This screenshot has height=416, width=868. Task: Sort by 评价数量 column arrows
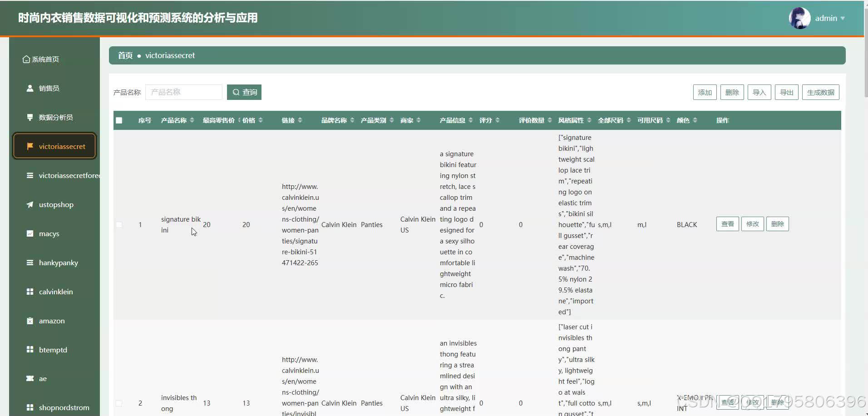point(550,120)
